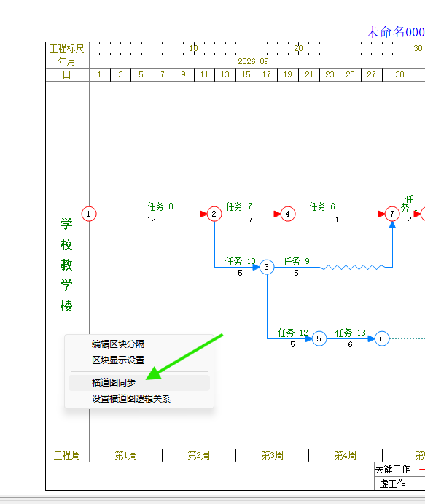Click 任务 8 task label
Screen dimensions: 425x504
pos(160,206)
